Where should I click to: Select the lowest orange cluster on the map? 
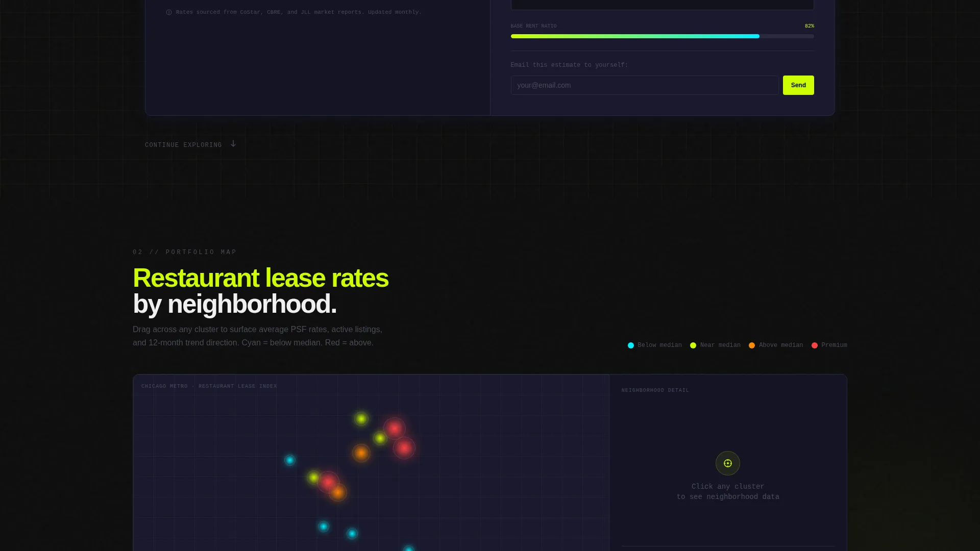[x=338, y=492]
